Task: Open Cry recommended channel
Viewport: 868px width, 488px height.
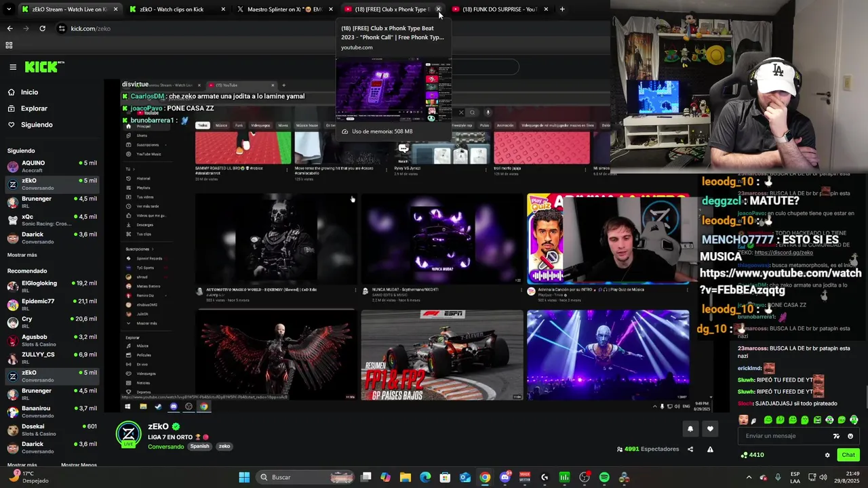Action: click(52, 322)
